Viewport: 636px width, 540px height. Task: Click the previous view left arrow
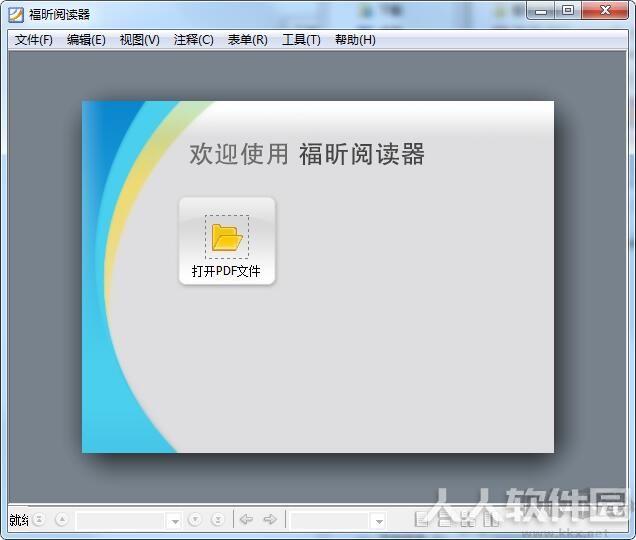pos(247,519)
